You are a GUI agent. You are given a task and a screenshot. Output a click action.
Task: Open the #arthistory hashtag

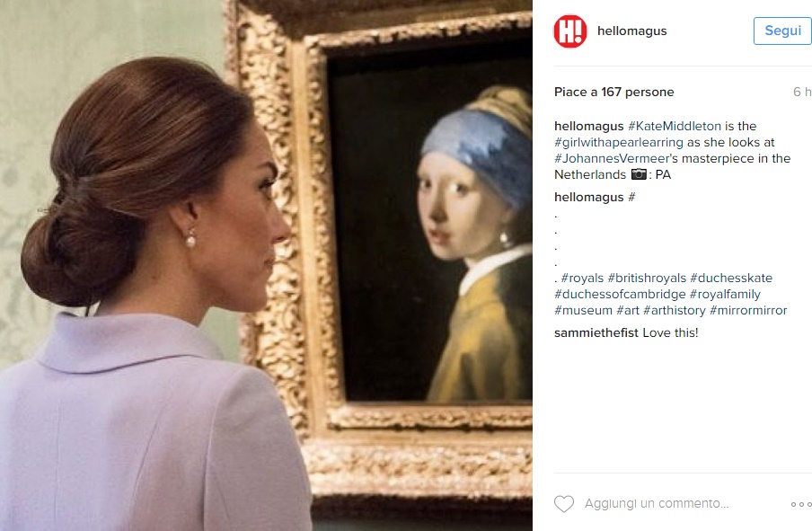(x=675, y=310)
